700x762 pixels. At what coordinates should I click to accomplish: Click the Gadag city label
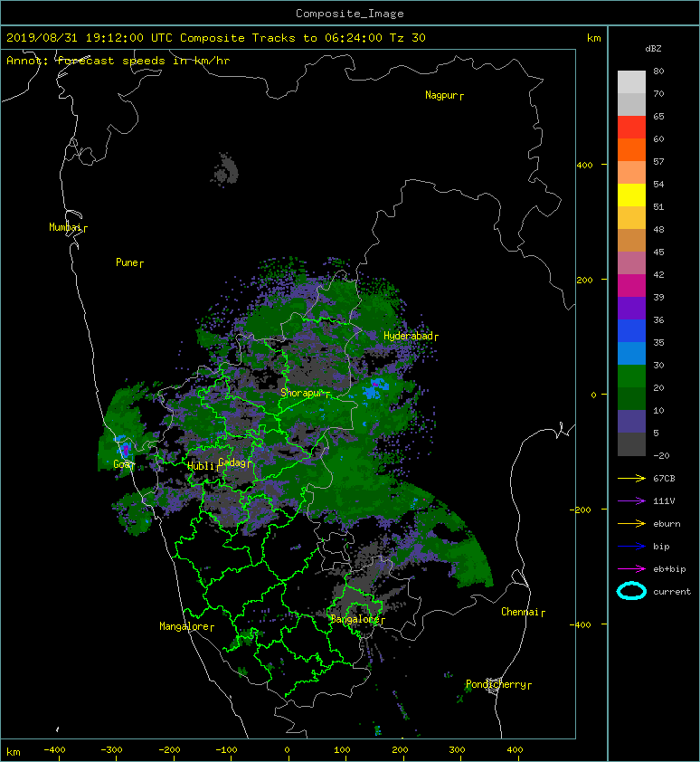pyautogui.click(x=232, y=462)
